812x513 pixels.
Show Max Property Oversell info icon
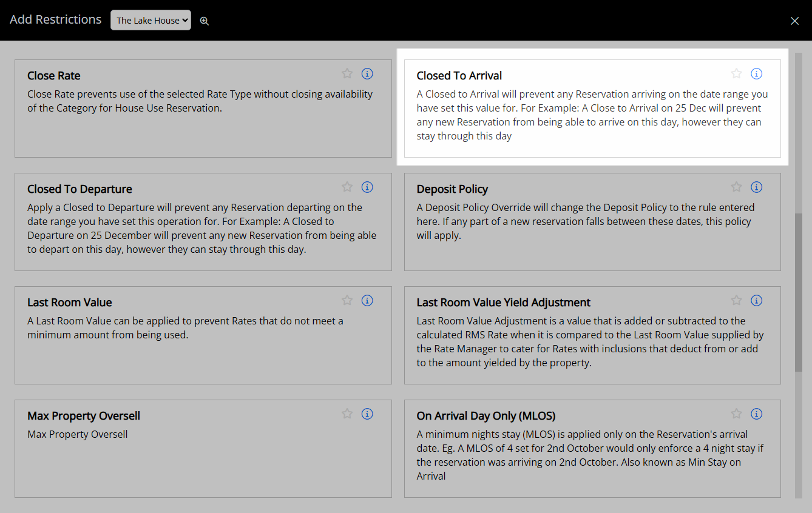coord(367,414)
